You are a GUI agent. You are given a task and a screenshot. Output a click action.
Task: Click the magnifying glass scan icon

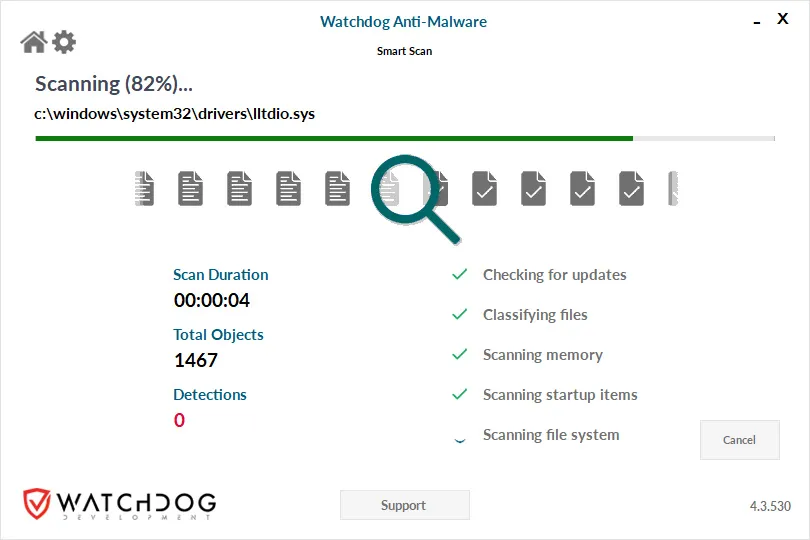pos(415,199)
